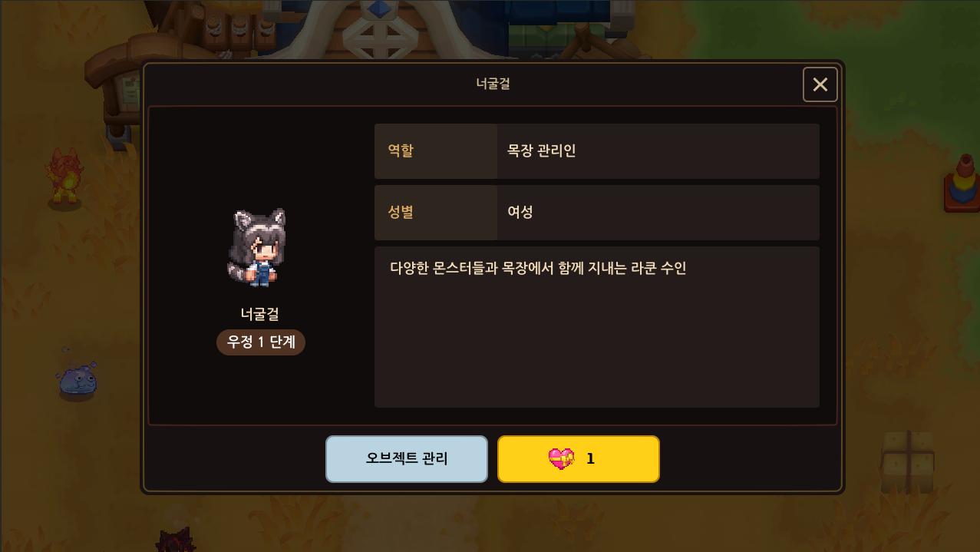
Task: Click the 성별 label field
Action: 436,213
